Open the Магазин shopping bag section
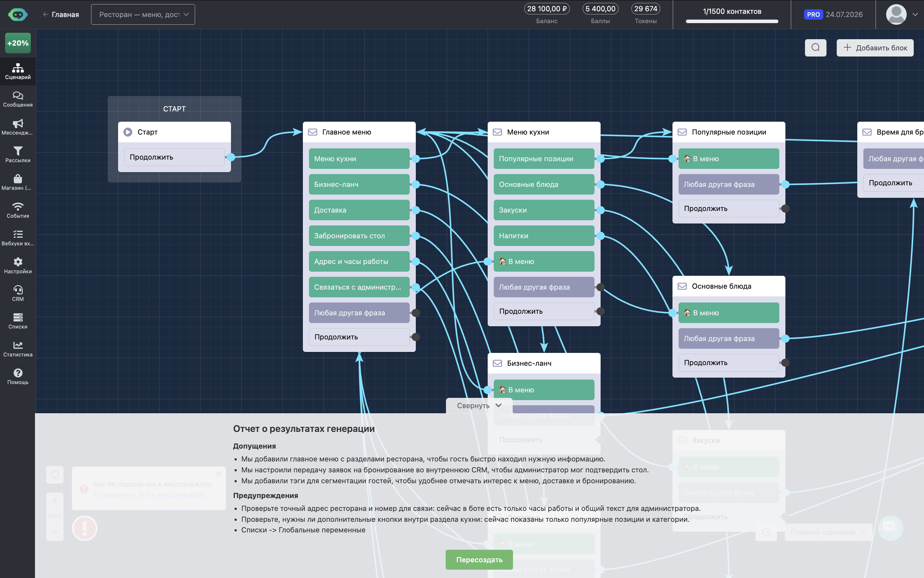 coord(18,183)
